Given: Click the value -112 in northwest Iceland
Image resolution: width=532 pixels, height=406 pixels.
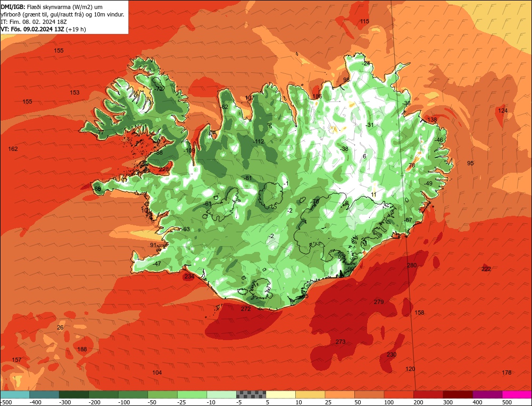Looking at the screenshot, I should (259, 141).
